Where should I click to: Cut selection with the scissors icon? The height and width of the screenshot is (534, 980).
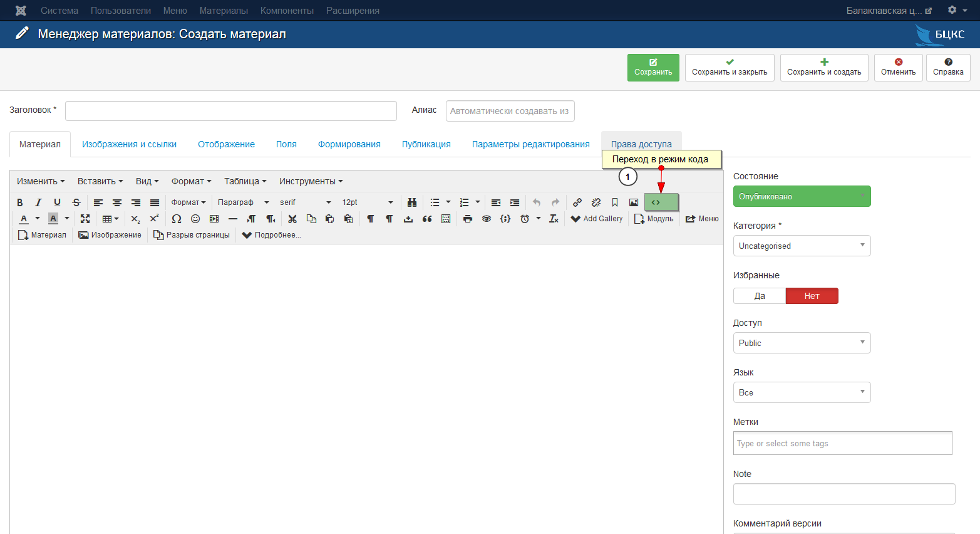point(292,219)
